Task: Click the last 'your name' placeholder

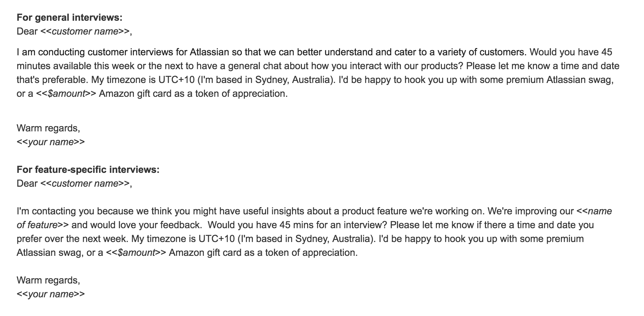Action: [50, 294]
